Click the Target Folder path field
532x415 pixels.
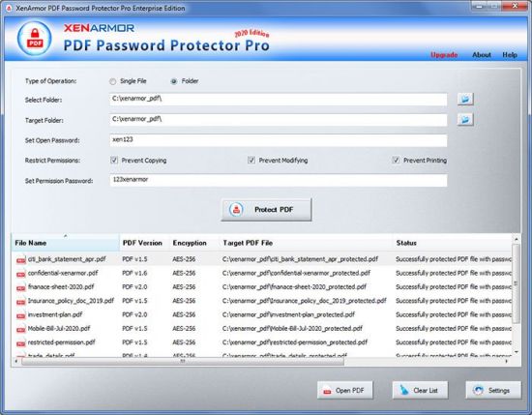(x=279, y=120)
